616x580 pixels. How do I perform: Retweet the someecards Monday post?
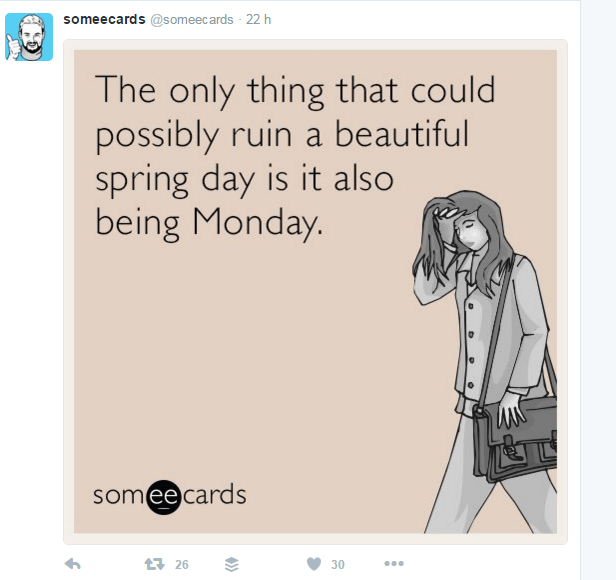click(154, 564)
